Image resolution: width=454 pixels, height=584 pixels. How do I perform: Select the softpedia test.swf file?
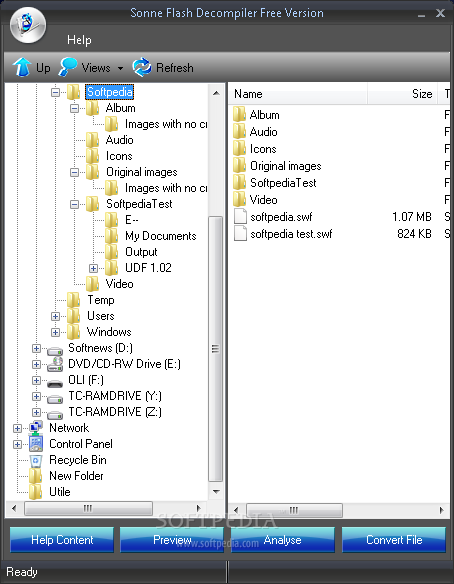(283, 234)
